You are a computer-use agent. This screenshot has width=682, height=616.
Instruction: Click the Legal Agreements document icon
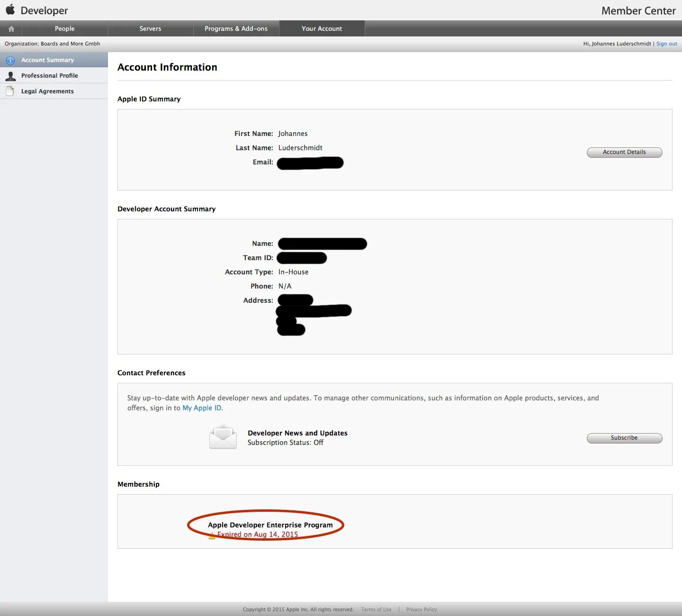(x=10, y=91)
